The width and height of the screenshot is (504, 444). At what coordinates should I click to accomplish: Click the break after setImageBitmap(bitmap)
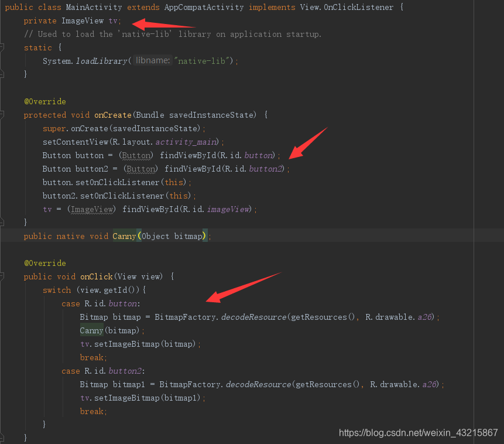pyautogui.click(x=92, y=358)
